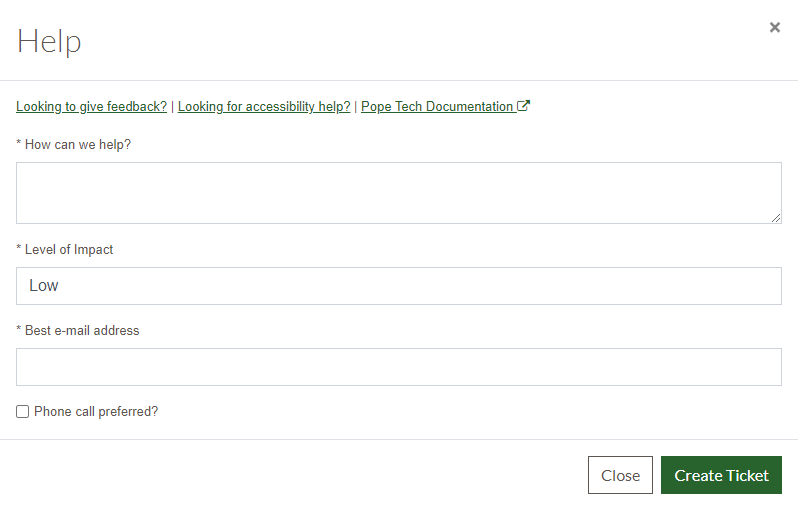This screenshot has height=510, width=798.
Task: Focus the 'How can we help?' text area
Action: [398, 193]
